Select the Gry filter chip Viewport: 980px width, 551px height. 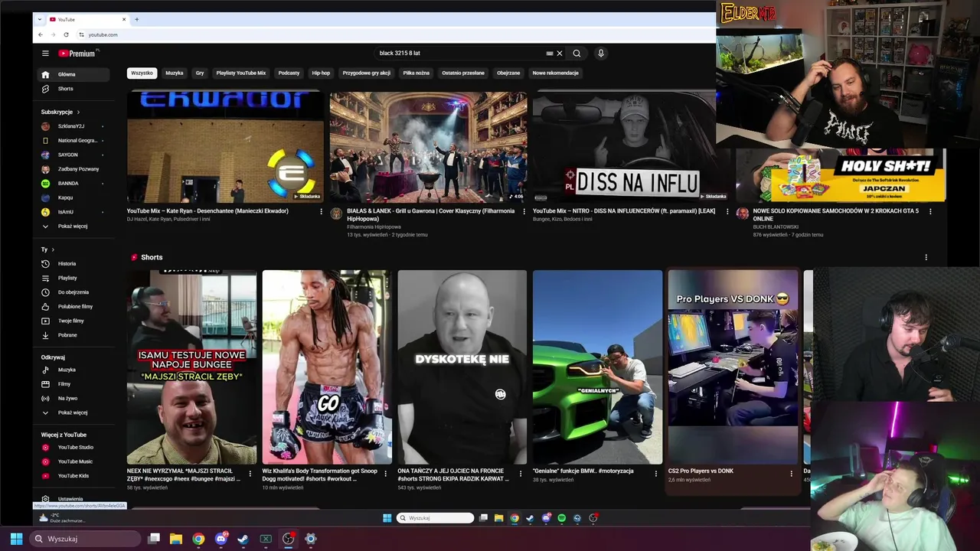[200, 73]
